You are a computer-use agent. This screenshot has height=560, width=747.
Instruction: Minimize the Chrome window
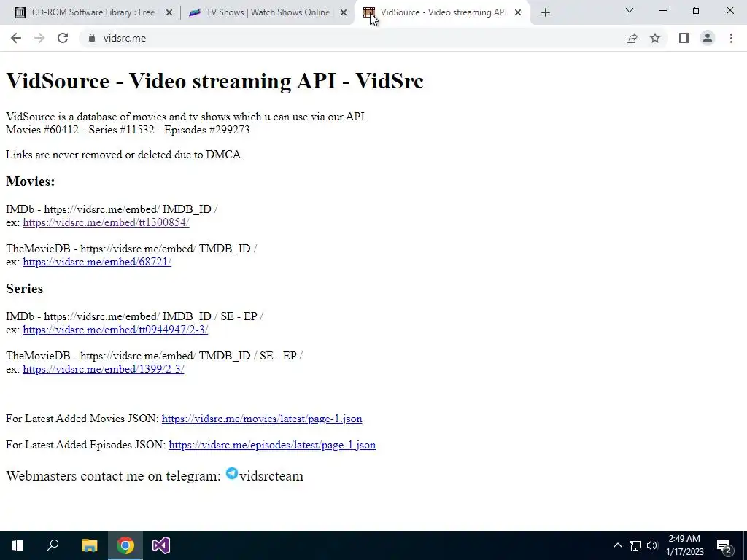(662, 10)
